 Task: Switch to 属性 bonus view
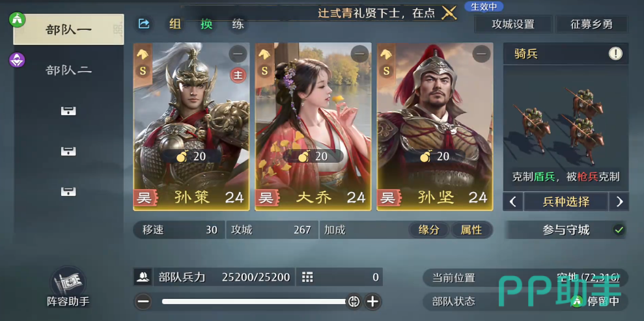471,230
